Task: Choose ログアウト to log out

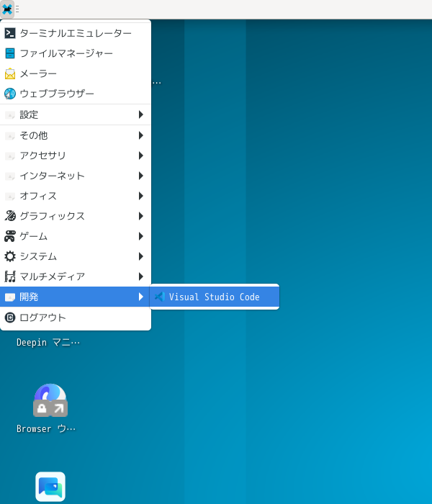Action: (76, 318)
